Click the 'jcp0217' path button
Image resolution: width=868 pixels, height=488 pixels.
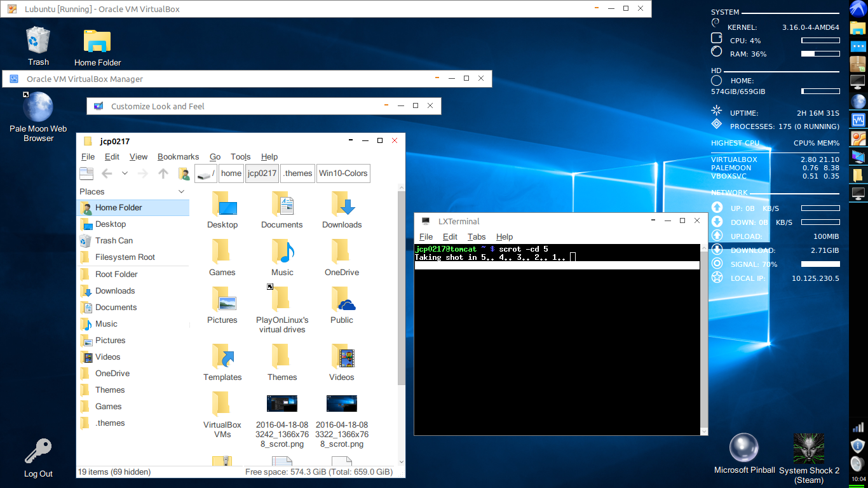[262, 173]
